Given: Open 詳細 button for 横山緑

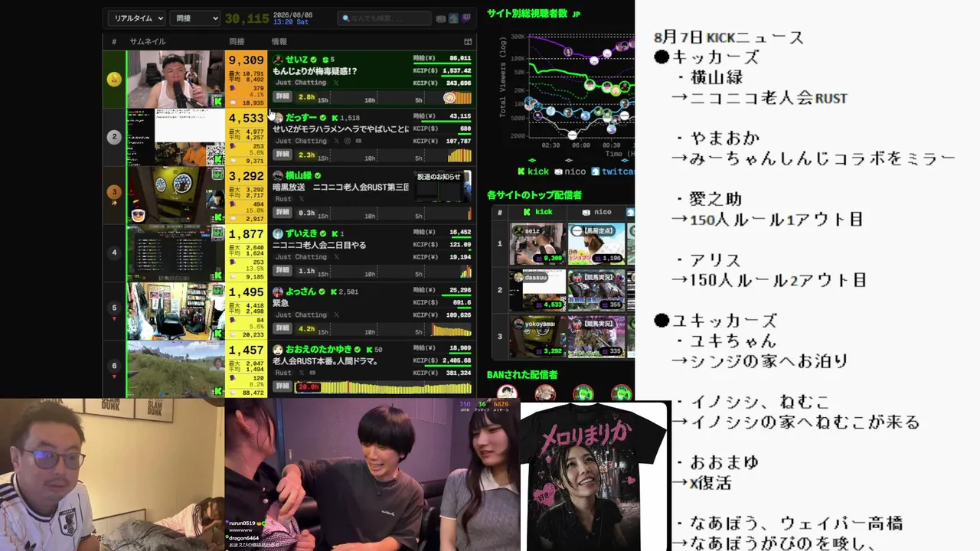Looking at the screenshot, I should click(283, 212).
